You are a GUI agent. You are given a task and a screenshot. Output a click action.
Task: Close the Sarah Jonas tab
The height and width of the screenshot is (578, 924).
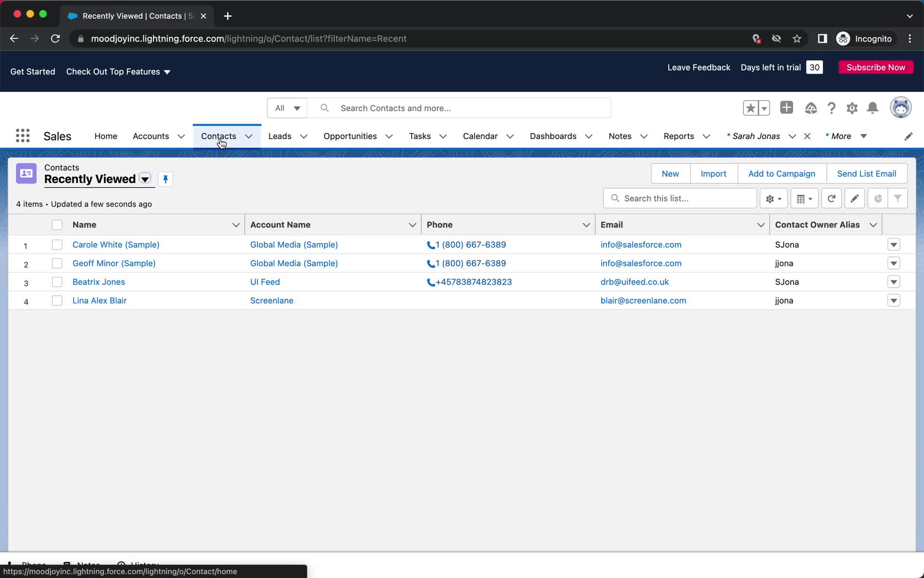click(x=807, y=136)
